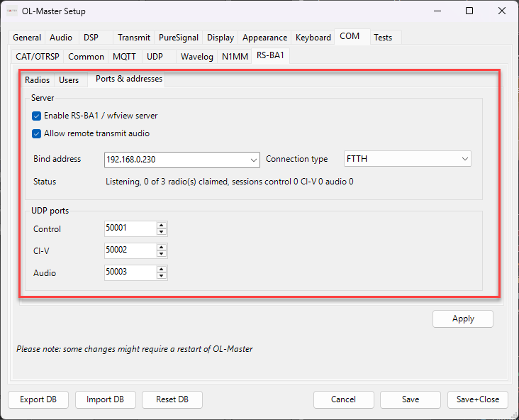Open the Common sub-tab
The width and height of the screenshot is (519, 420).
(x=86, y=57)
